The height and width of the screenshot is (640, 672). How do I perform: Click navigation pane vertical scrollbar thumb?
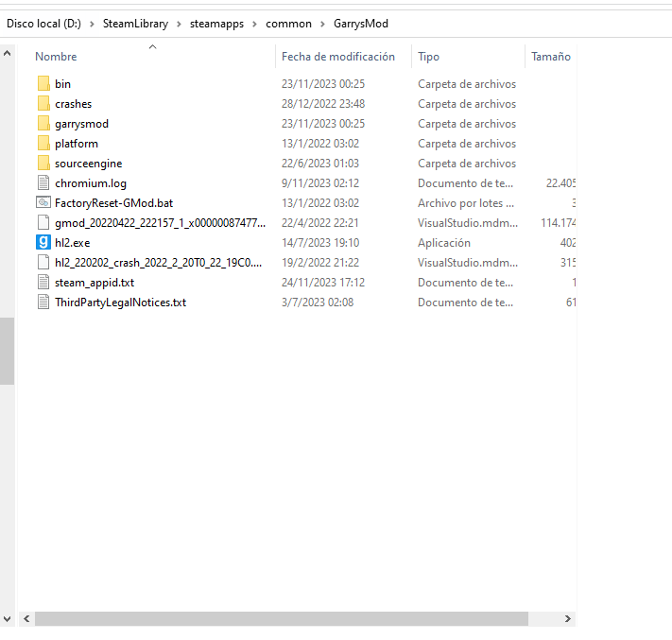point(7,351)
